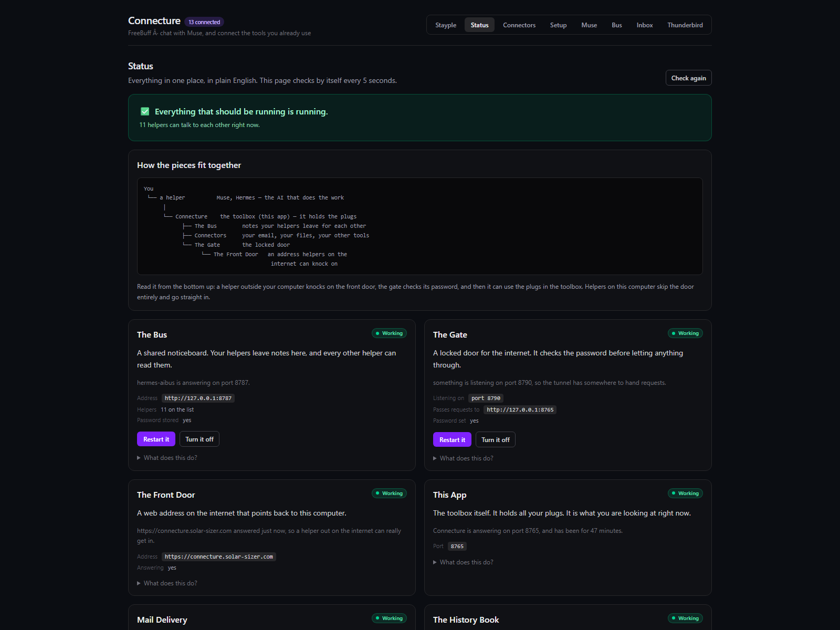840x630 pixels.
Task: Restart The Gate service
Action: pyautogui.click(x=452, y=439)
